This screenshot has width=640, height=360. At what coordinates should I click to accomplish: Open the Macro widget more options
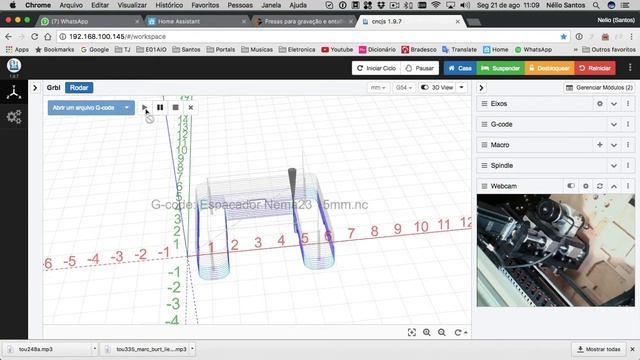point(628,145)
